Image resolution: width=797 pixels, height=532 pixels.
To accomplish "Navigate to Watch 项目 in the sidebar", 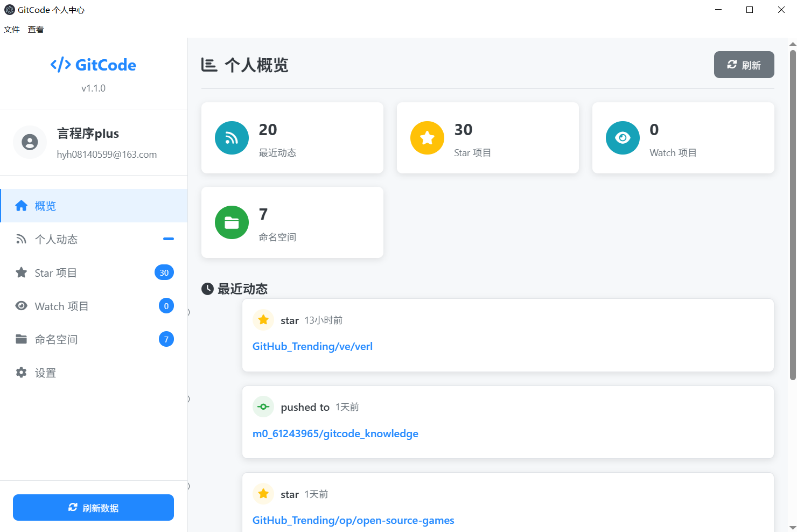I will click(x=61, y=306).
